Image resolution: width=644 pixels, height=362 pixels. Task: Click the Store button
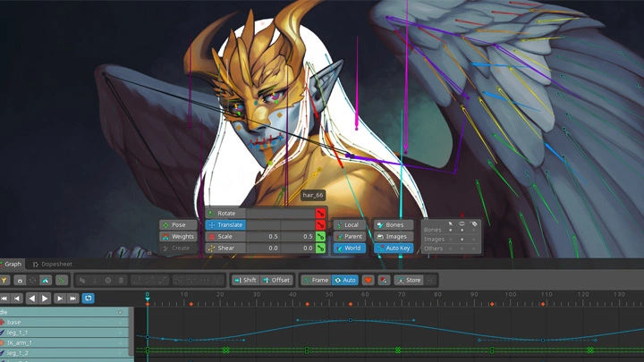(408, 281)
